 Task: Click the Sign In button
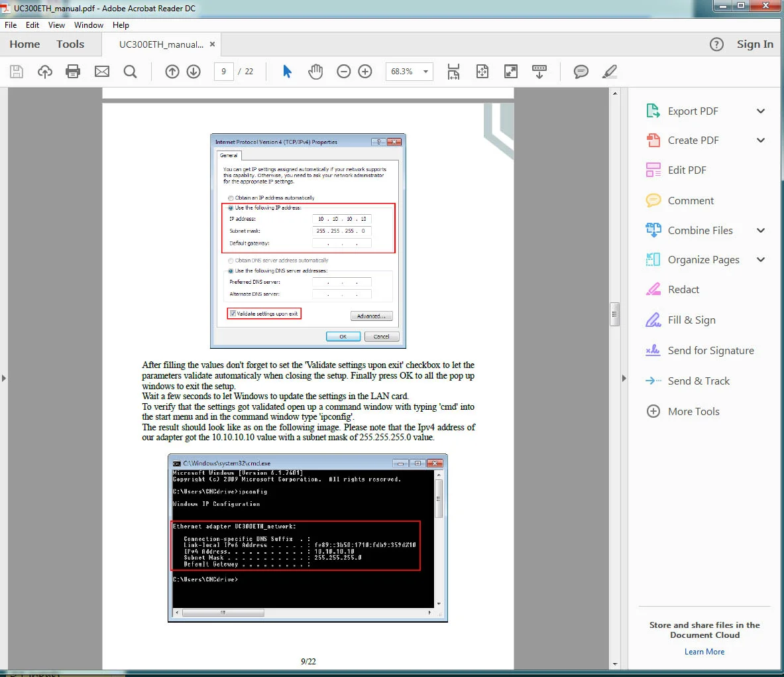[755, 44]
